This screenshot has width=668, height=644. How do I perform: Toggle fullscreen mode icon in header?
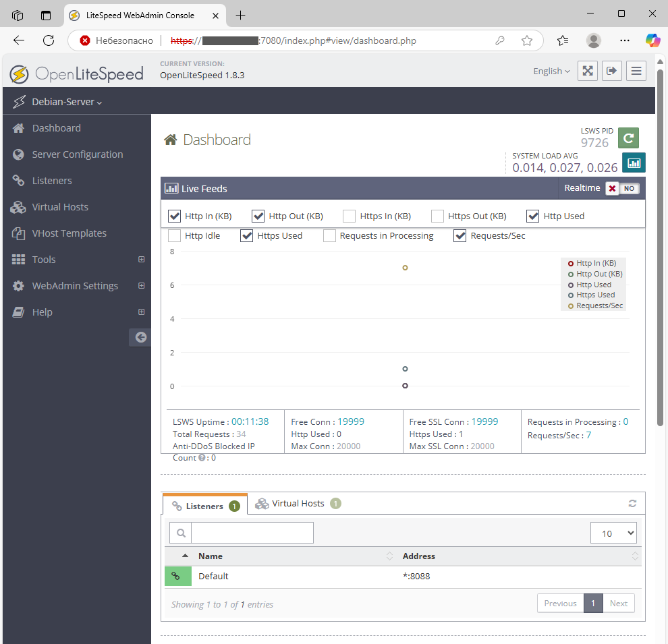pyautogui.click(x=588, y=71)
